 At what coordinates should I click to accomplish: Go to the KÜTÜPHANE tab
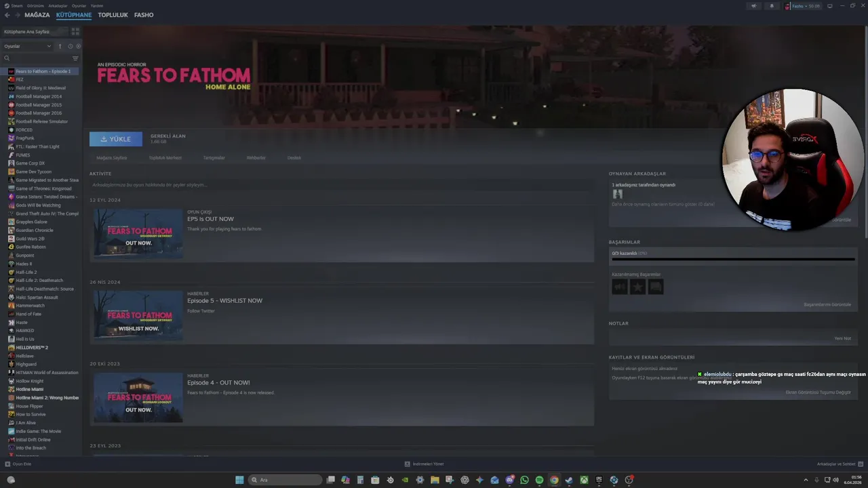(x=74, y=15)
